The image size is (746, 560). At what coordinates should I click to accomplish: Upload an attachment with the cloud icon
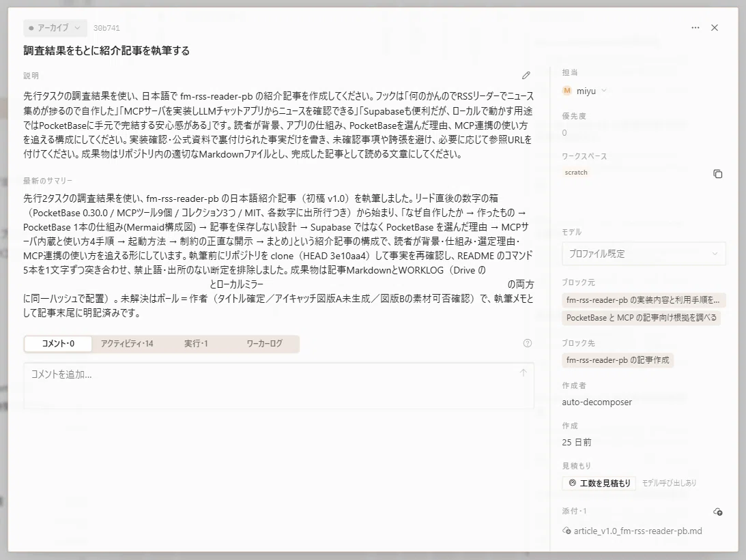pyautogui.click(x=718, y=512)
